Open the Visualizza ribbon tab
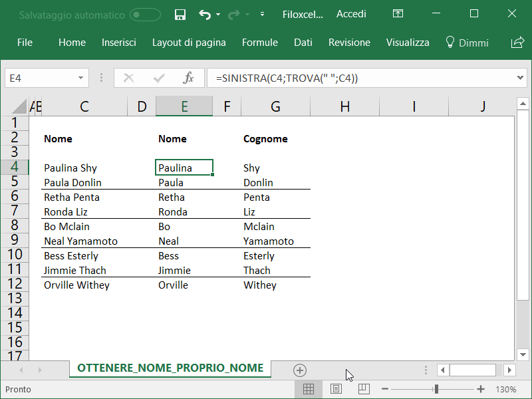This screenshot has width=532, height=399. [x=408, y=43]
